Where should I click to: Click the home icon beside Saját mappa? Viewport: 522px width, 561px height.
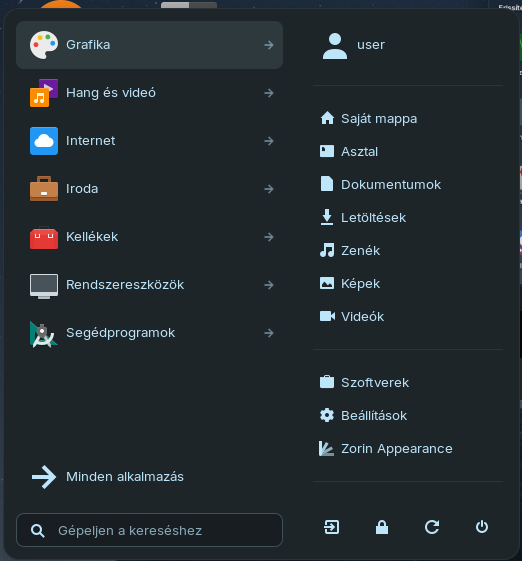[x=327, y=118]
